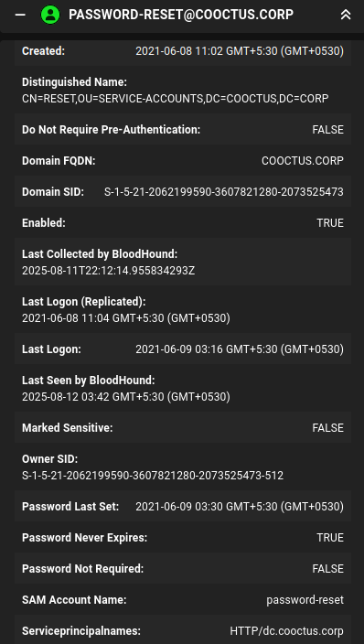Click the Last Seen by BloodHound date
Image resolution: width=364 pixels, height=644 pixels.
tap(126, 397)
